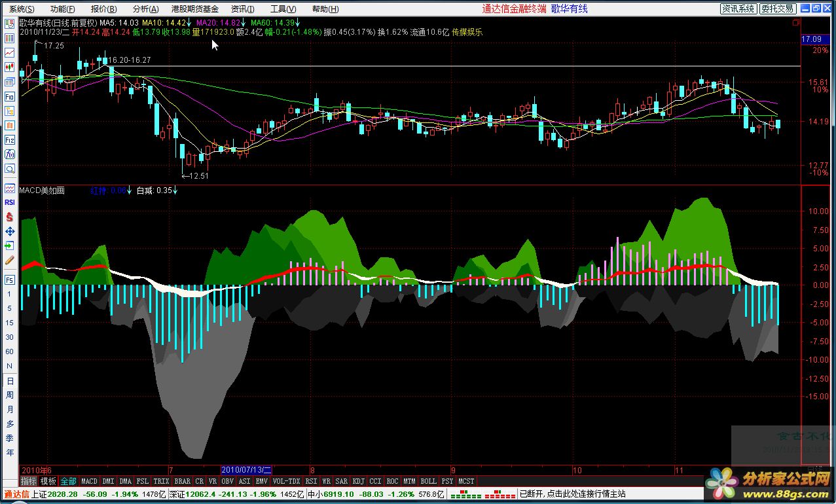Select the pencil drawing tool icon
Viewport: 836px width, 504px height.
[x=10, y=261]
